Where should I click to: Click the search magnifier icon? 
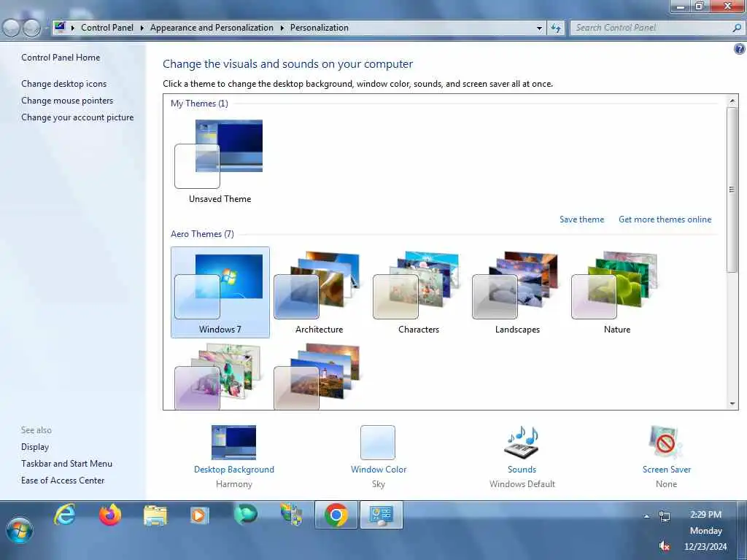pos(737,28)
